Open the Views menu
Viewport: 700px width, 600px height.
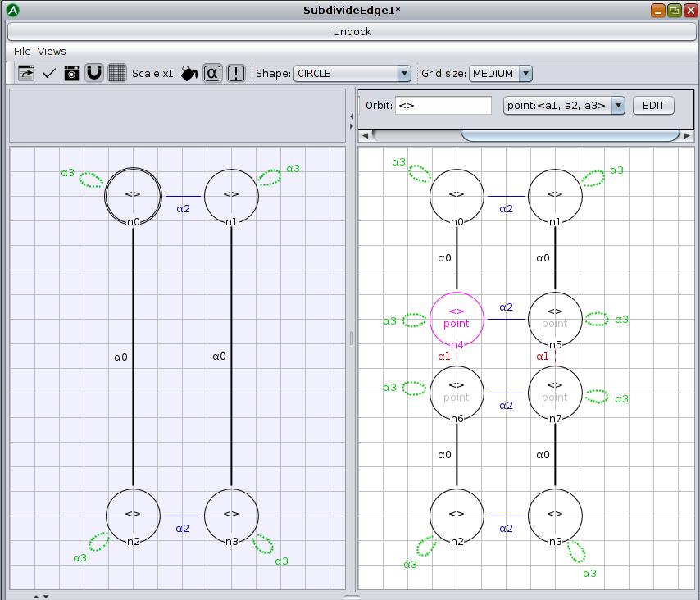click(x=52, y=52)
